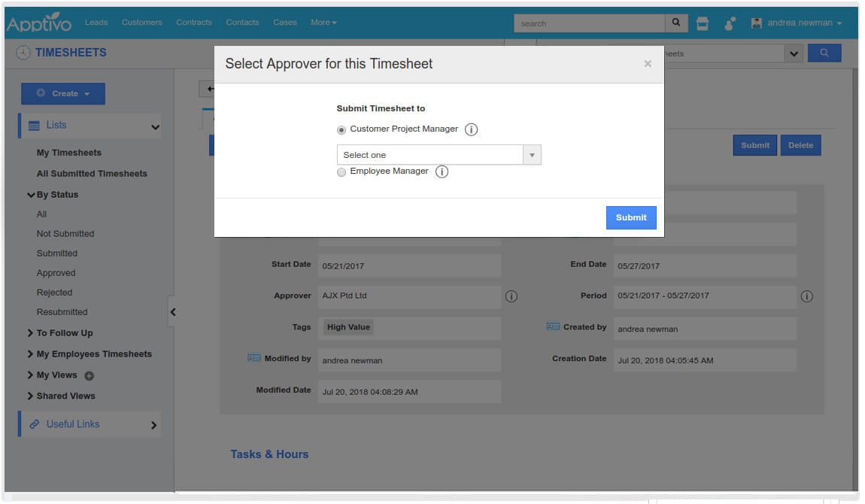This screenshot has width=865, height=504.
Task: Click the info icon beside Customer Project Manager
Action: 471,129
